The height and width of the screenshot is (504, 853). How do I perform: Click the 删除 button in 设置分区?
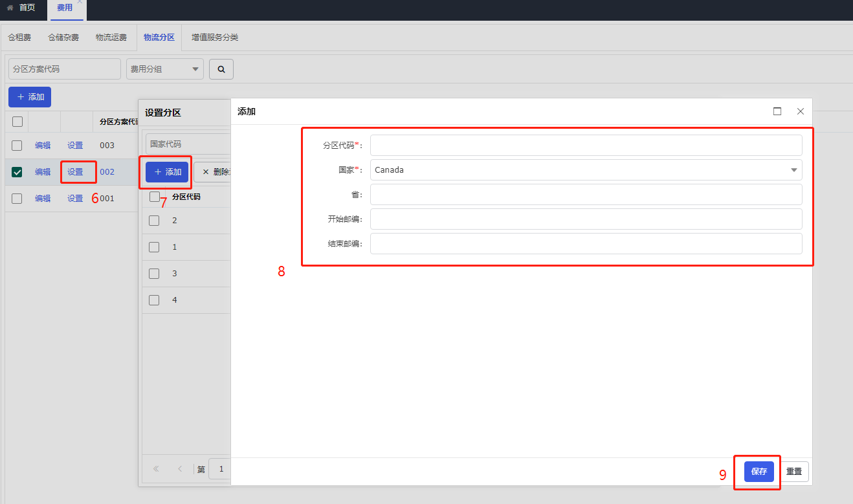(214, 172)
